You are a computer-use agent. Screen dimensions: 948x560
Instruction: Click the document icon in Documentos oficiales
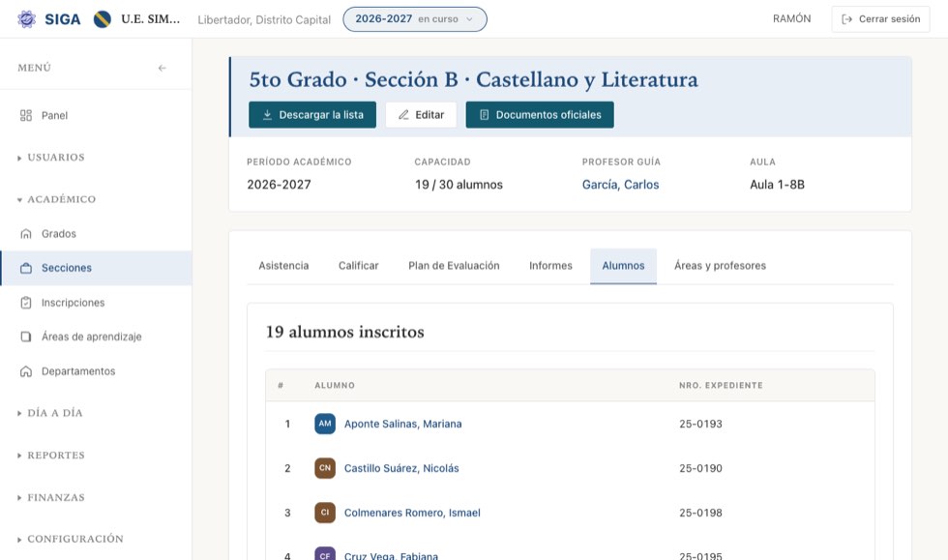pyautogui.click(x=485, y=115)
